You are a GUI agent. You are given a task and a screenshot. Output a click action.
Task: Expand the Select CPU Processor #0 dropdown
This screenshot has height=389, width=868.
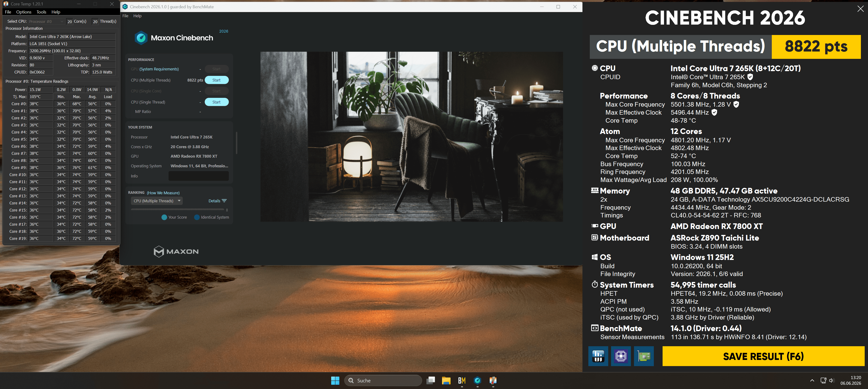click(x=46, y=21)
